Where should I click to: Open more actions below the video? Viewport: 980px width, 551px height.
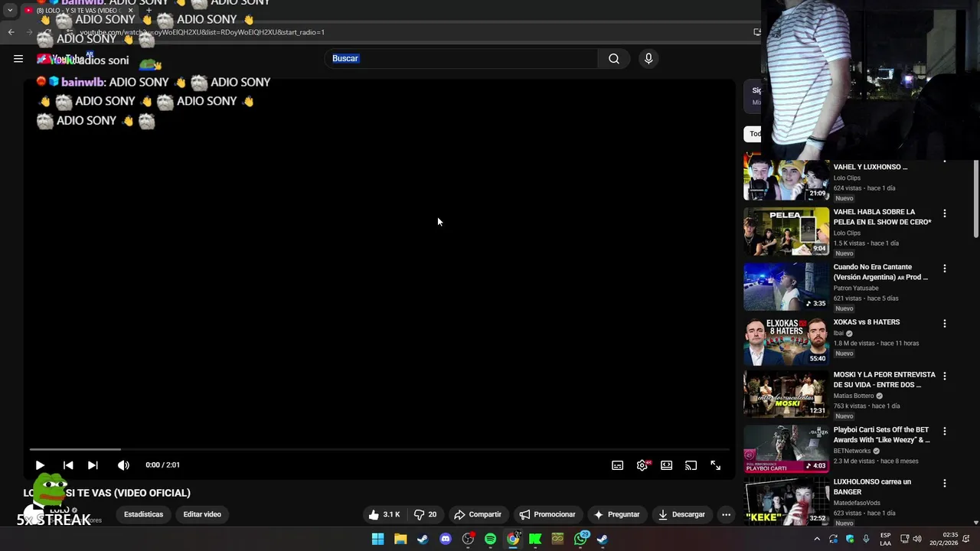pyautogui.click(x=726, y=514)
